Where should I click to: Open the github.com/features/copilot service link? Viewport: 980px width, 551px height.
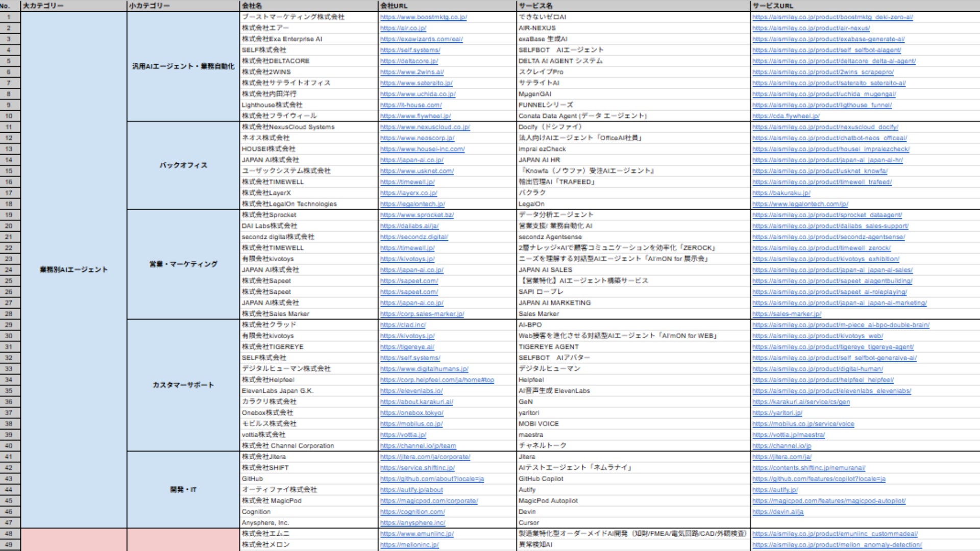coord(819,479)
